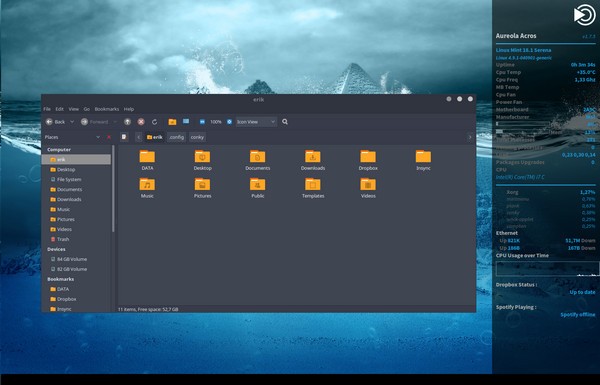
Task: Open search with the magnifier icon
Action: 285,122
